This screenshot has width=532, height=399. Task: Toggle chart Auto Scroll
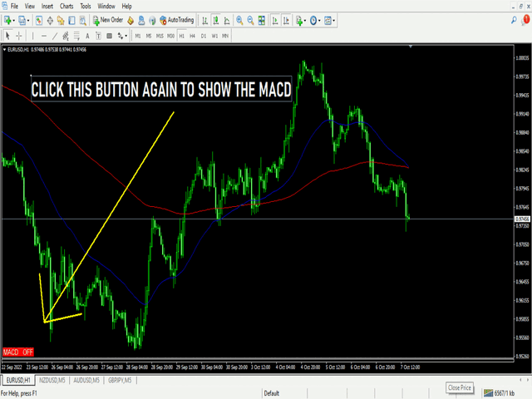(275, 20)
